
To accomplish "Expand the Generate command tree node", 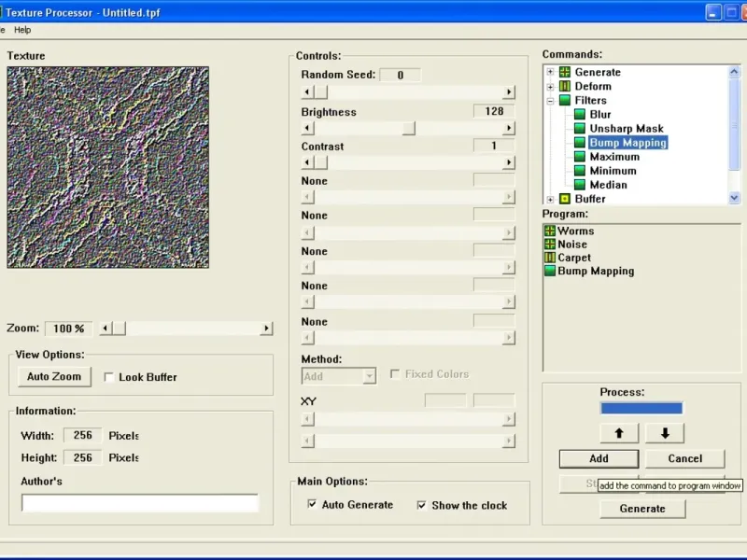I will coord(551,72).
